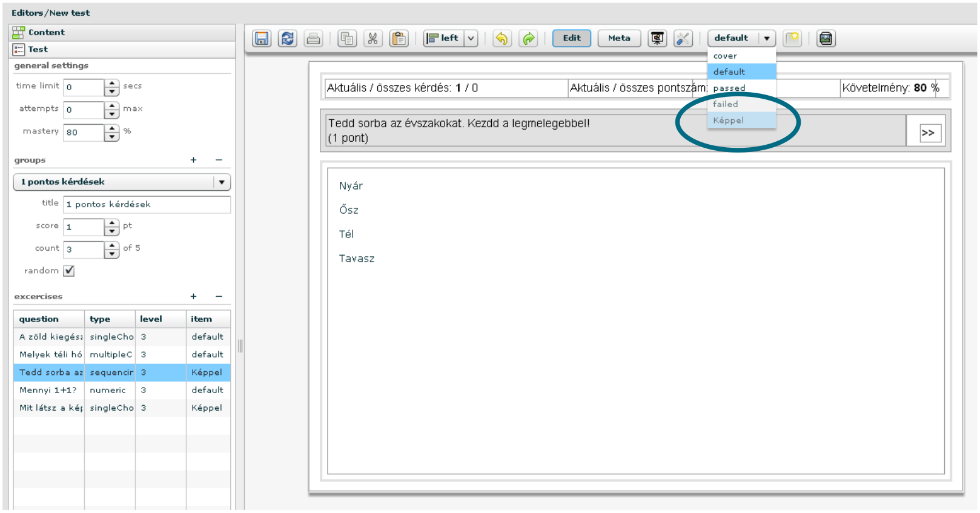The image size is (980, 513).
Task: Click the green Redo arrow icon
Action: click(529, 39)
